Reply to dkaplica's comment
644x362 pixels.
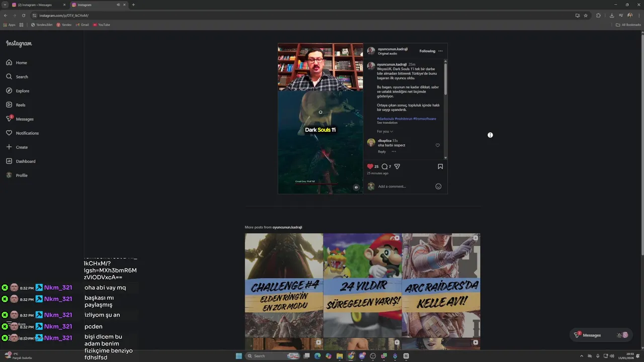382,151
